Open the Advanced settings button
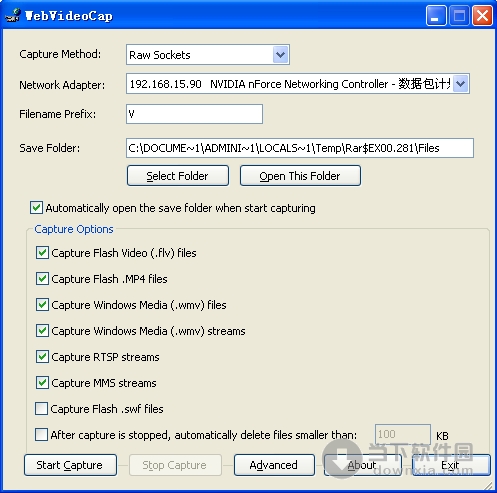Screen dimensions: 497x493 click(274, 465)
